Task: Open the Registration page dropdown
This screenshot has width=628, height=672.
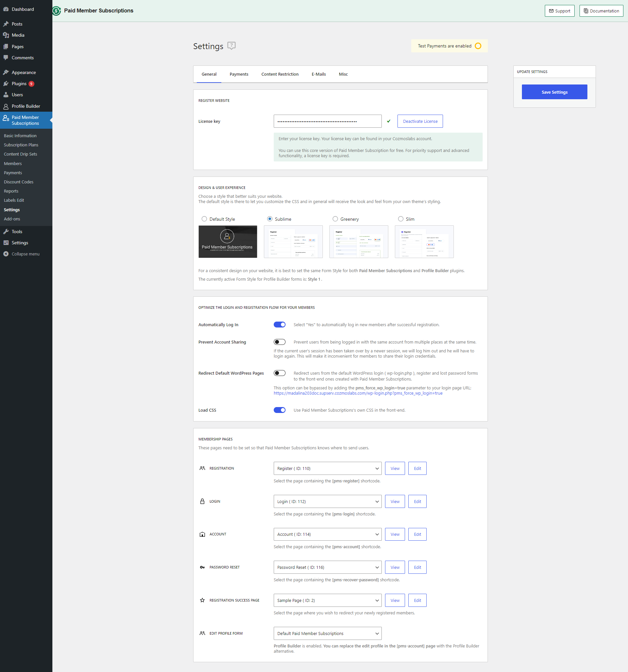Action: click(x=327, y=468)
